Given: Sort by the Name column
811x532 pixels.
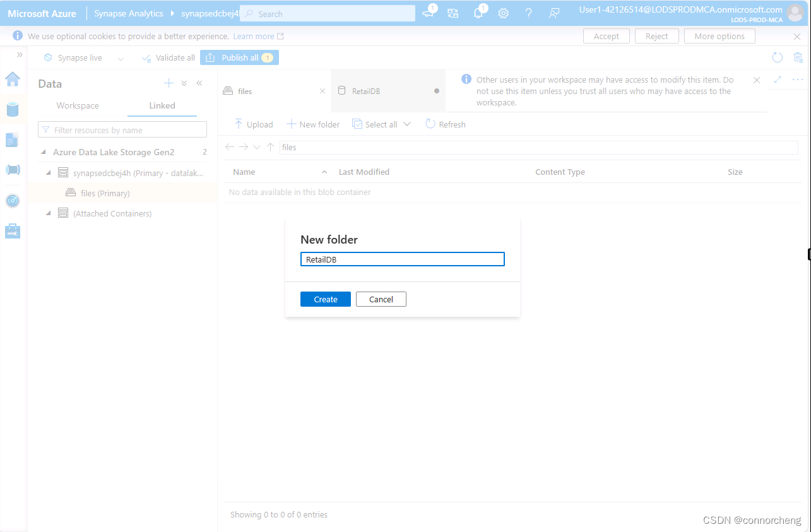Looking at the screenshot, I should pyautogui.click(x=244, y=172).
